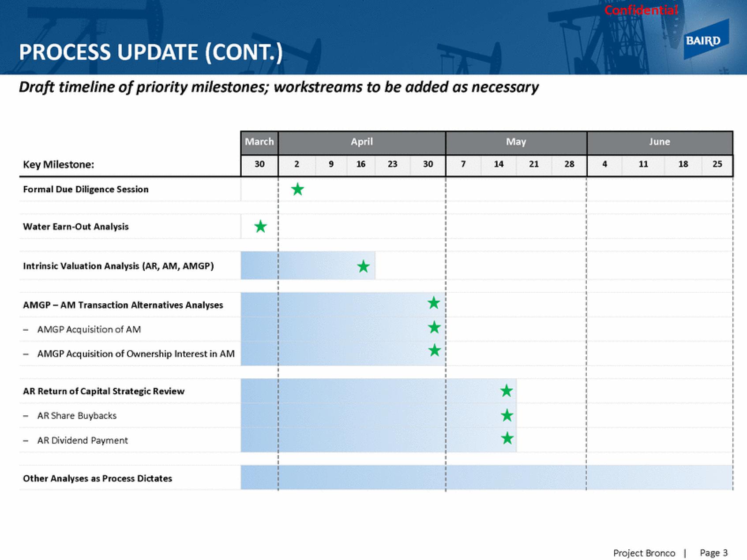Viewport: 747px width, 560px height.
Task: Click the date cell 30 under April
Action: pyautogui.click(x=428, y=164)
